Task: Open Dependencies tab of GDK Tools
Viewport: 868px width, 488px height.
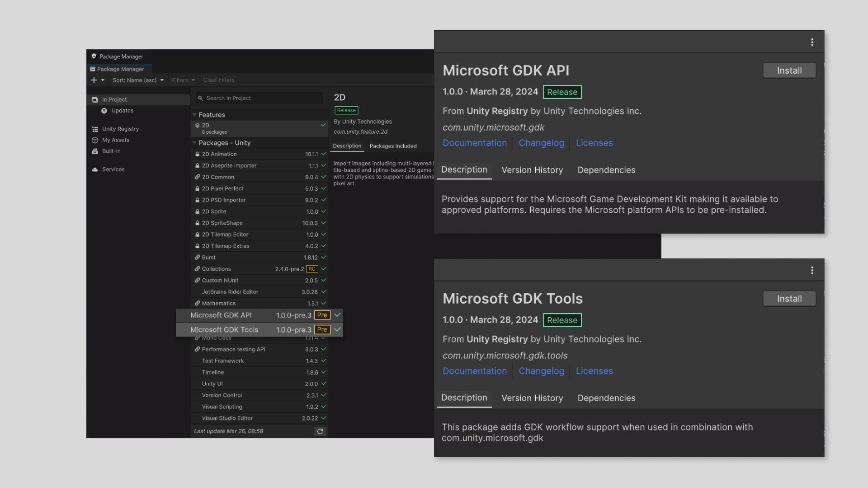Action: (x=606, y=398)
